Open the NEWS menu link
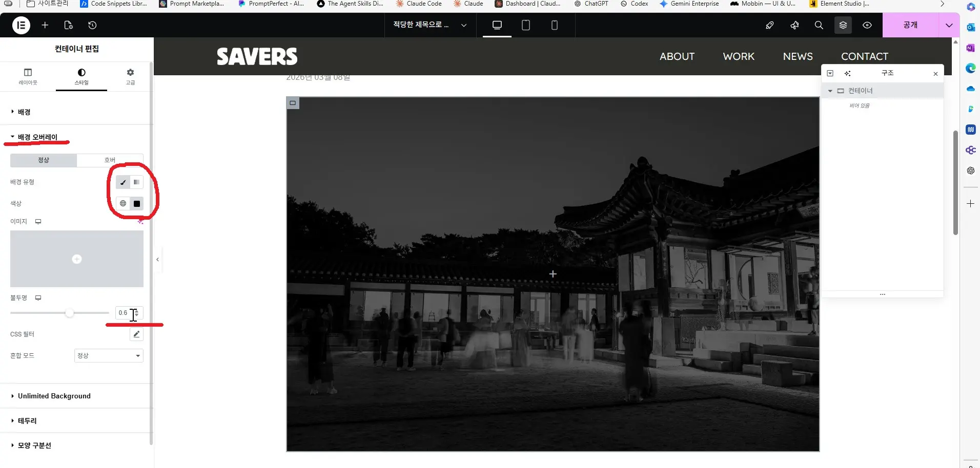Image resolution: width=980 pixels, height=468 pixels. point(798,56)
